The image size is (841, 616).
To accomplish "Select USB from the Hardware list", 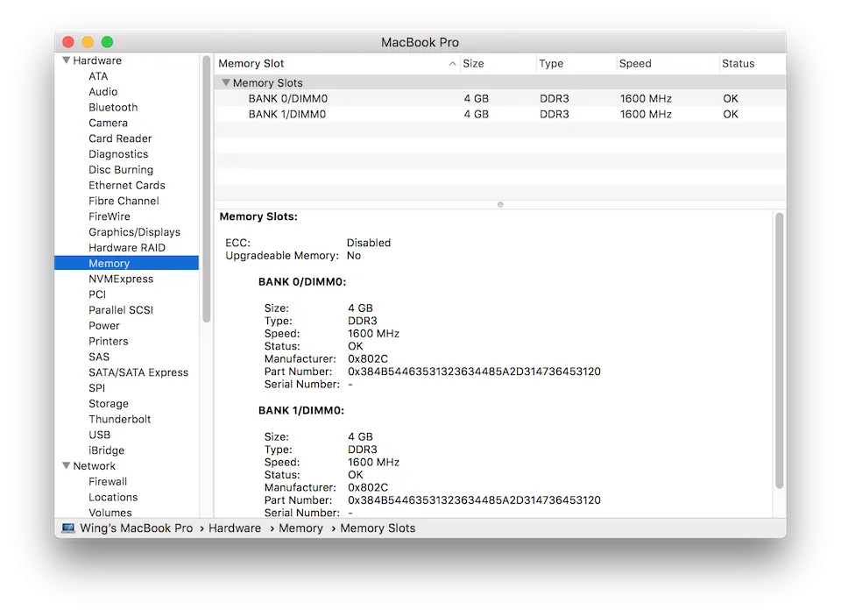I will pos(100,435).
